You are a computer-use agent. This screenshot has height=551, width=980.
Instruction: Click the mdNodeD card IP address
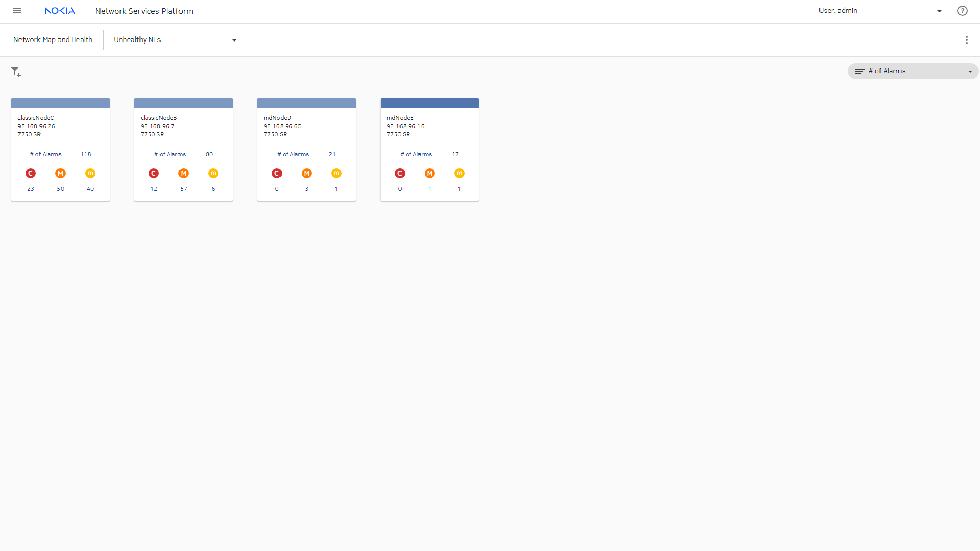tap(282, 126)
